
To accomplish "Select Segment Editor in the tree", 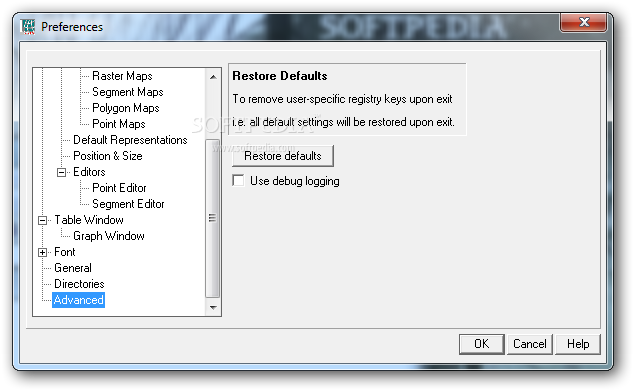I will [x=128, y=204].
